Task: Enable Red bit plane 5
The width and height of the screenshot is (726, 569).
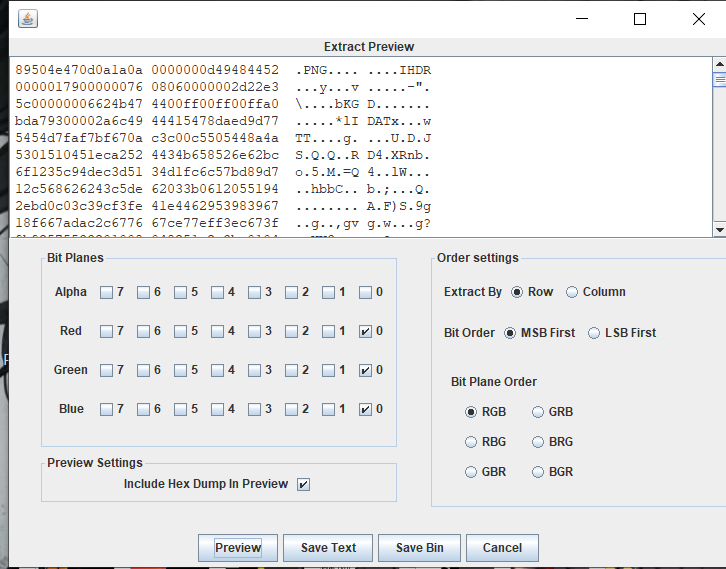Action: point(181,331)
